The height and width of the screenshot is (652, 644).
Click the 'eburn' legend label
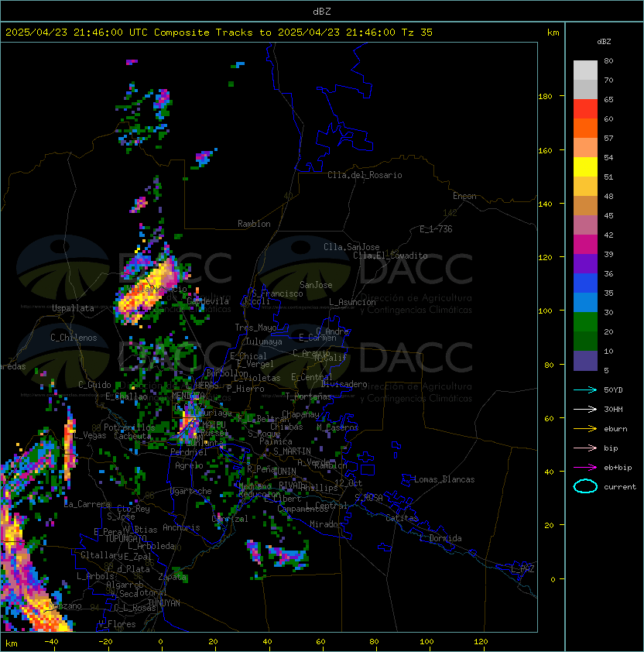coord(615,429)
